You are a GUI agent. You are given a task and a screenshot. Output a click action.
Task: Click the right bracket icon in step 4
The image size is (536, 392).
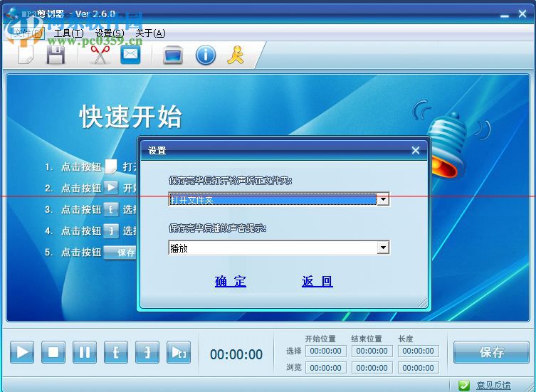coord(111,231)
